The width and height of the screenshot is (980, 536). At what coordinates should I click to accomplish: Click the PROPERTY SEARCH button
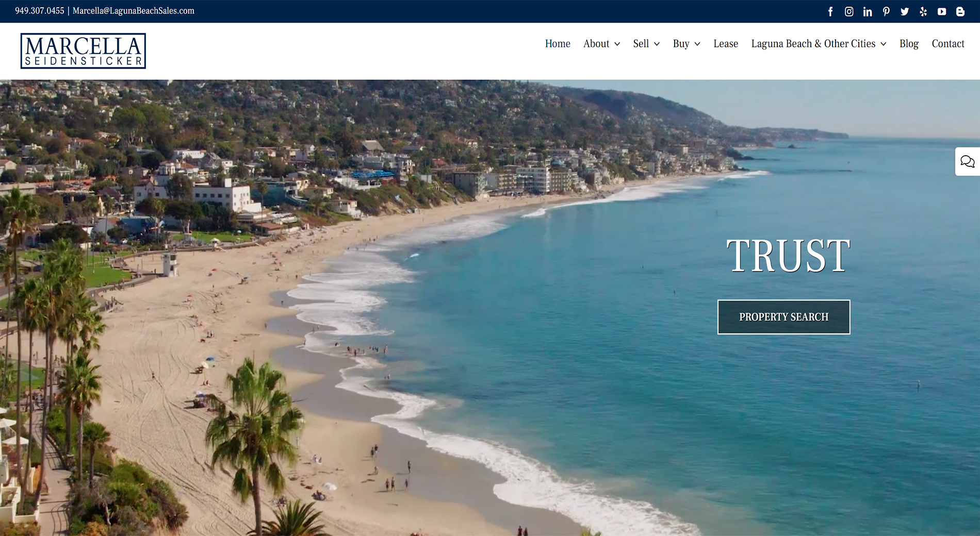tap(783, 317)
